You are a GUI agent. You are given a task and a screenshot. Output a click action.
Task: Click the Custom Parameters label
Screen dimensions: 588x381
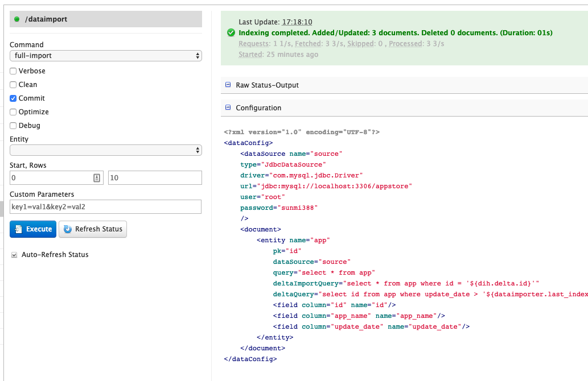tap(42, 194)
